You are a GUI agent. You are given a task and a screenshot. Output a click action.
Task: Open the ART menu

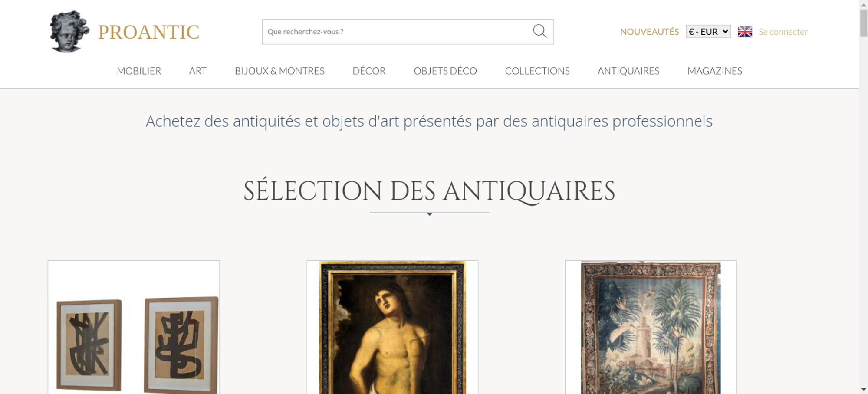(198, 71)
